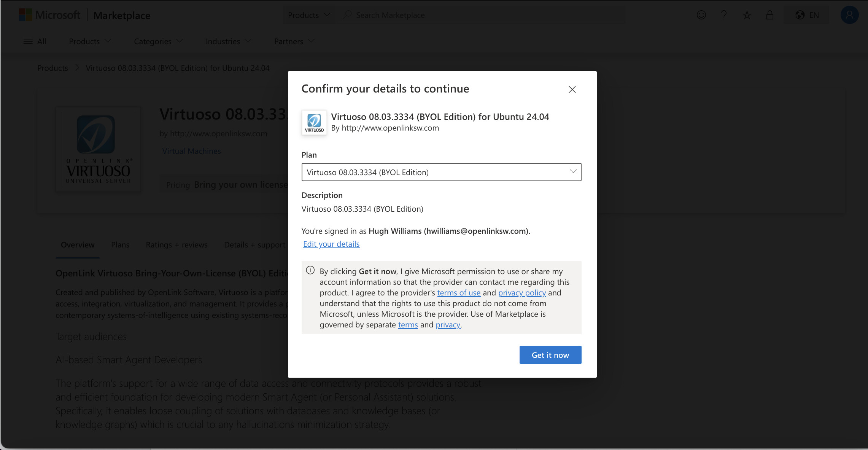Expand the Plan dropdown
This screenshot has width=868, height=450.
point(441,172)
